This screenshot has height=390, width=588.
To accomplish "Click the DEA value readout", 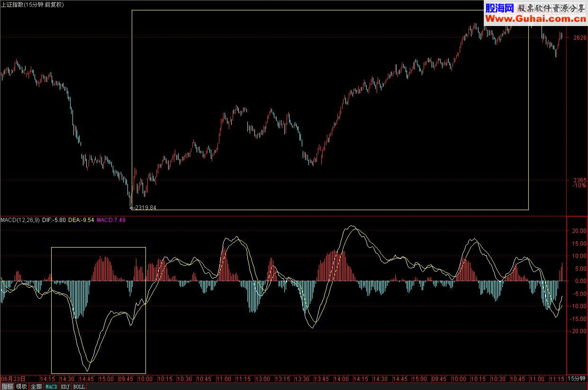I will (x=81, y=220).
